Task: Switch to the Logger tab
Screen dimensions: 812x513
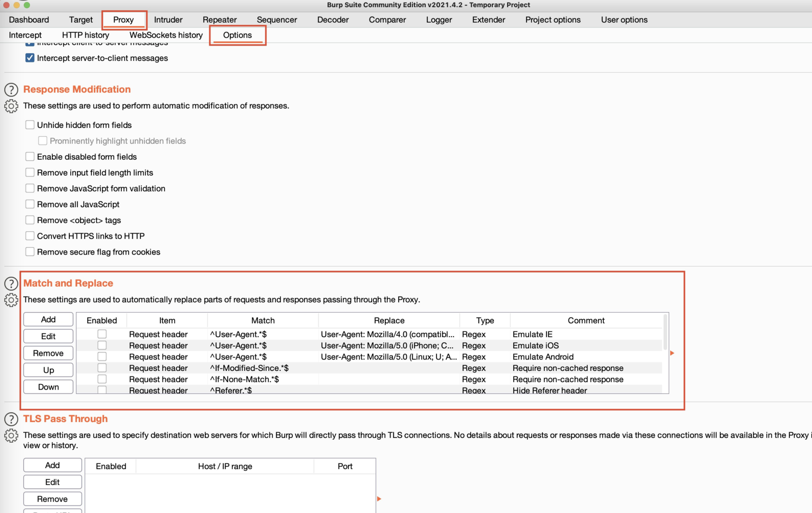Action: [439, 20]
